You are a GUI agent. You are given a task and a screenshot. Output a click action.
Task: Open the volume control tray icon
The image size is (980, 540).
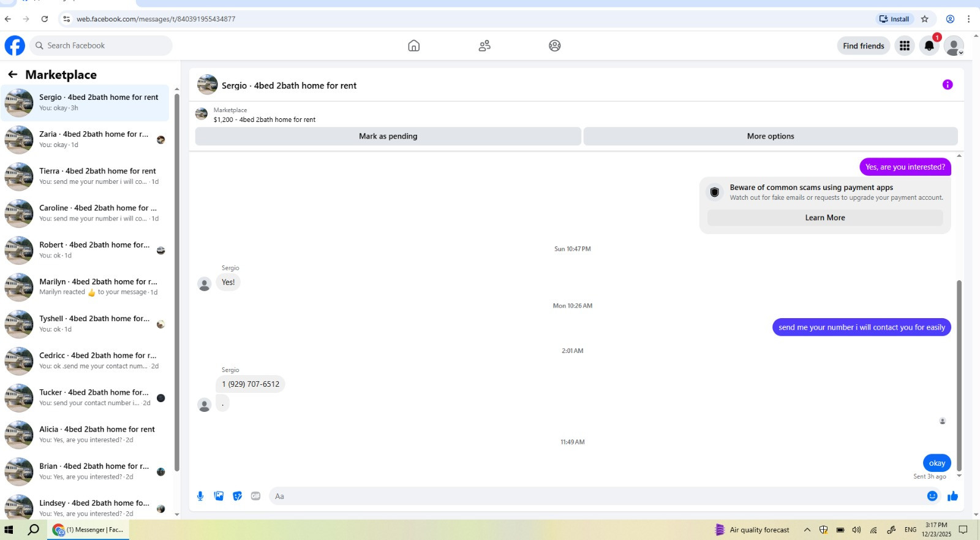point(856,530)
